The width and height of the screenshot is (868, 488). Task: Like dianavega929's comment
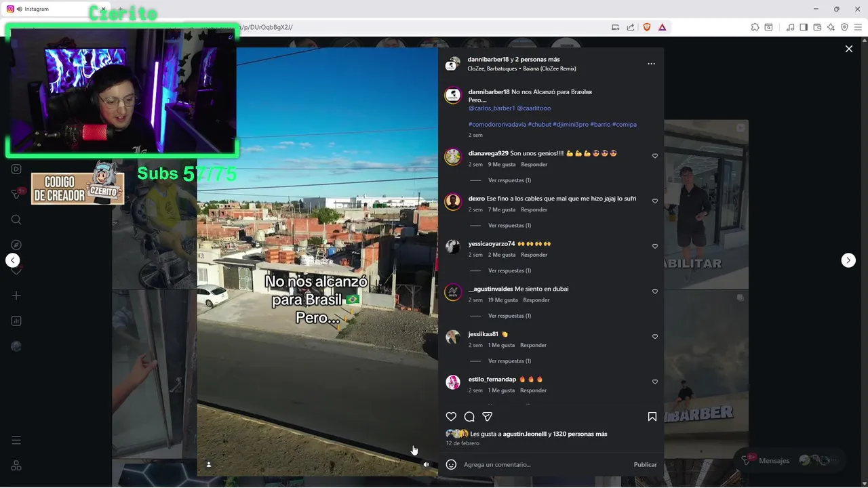tap(655, 156)
